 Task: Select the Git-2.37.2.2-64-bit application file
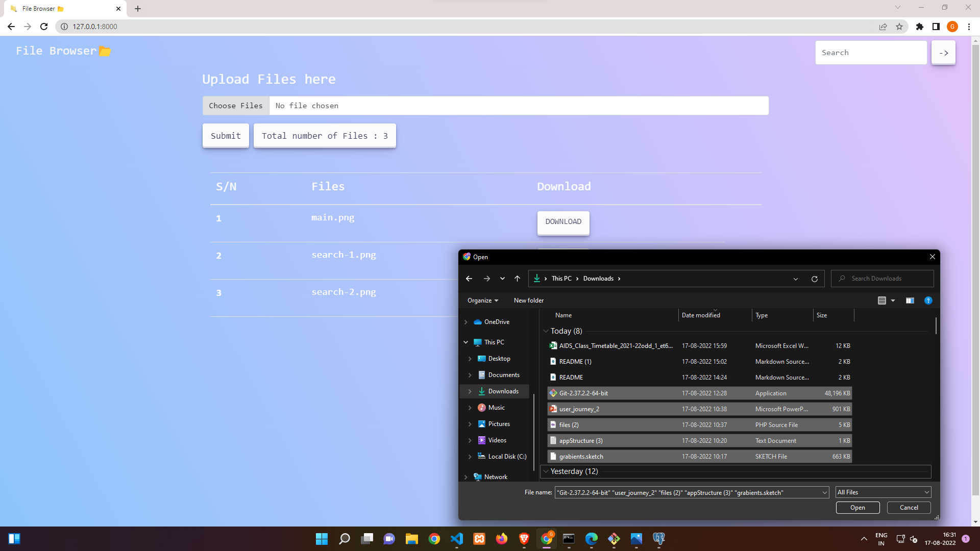(x=583, y=393)
